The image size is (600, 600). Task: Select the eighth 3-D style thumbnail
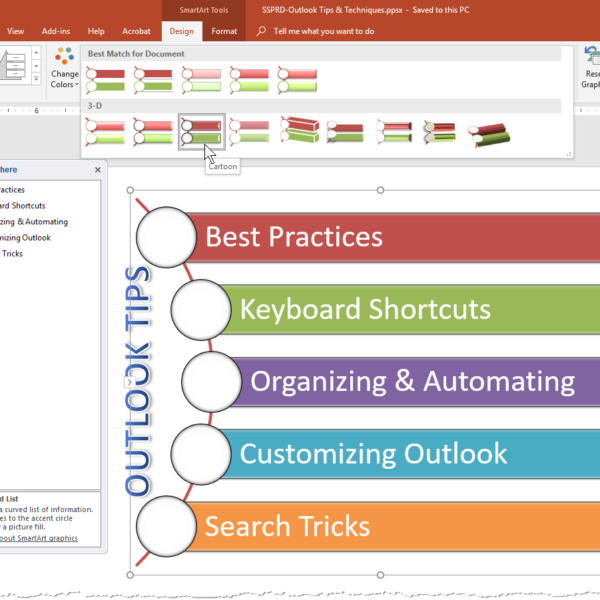pos(440,132)
